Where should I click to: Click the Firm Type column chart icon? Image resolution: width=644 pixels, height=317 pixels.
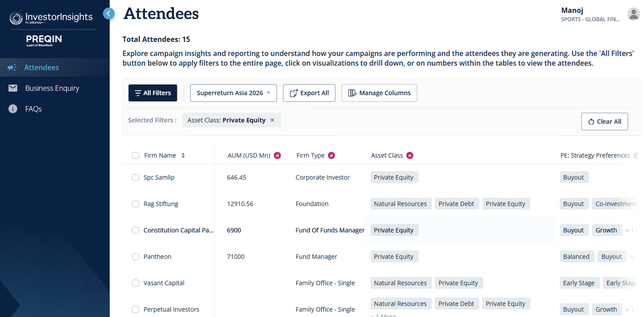tap(331, 155)
